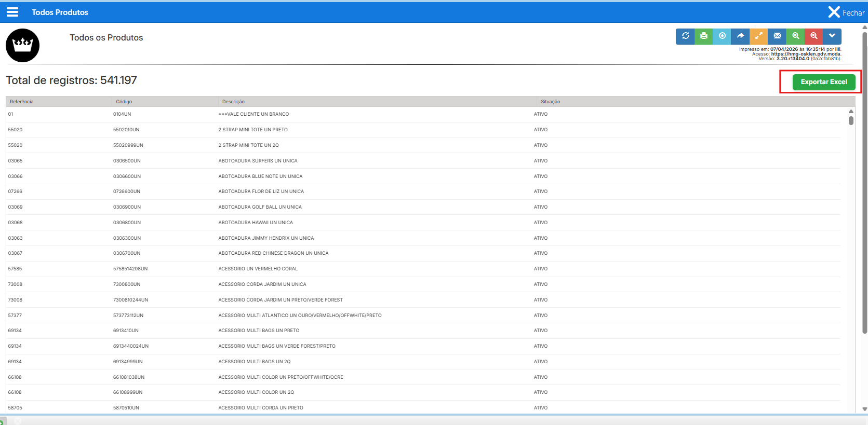Click the refresh report icon

pos(685,36)
